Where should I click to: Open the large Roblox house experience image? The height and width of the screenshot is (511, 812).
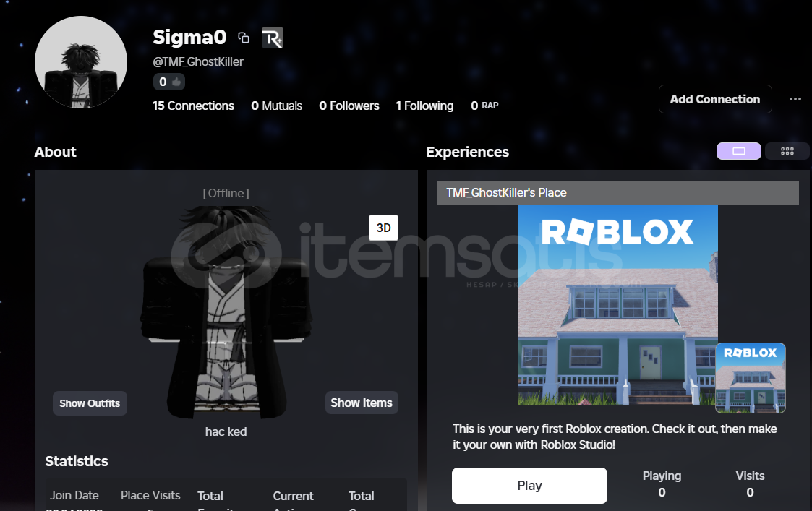pyautogui.click(x=617, y=304)
